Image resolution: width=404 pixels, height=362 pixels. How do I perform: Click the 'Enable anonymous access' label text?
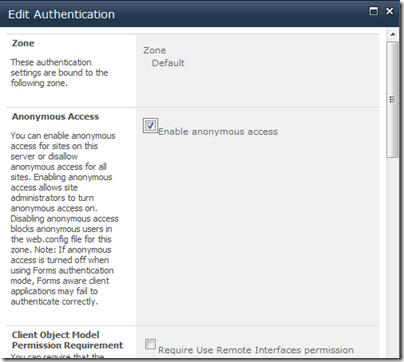(x=218, y=132)
